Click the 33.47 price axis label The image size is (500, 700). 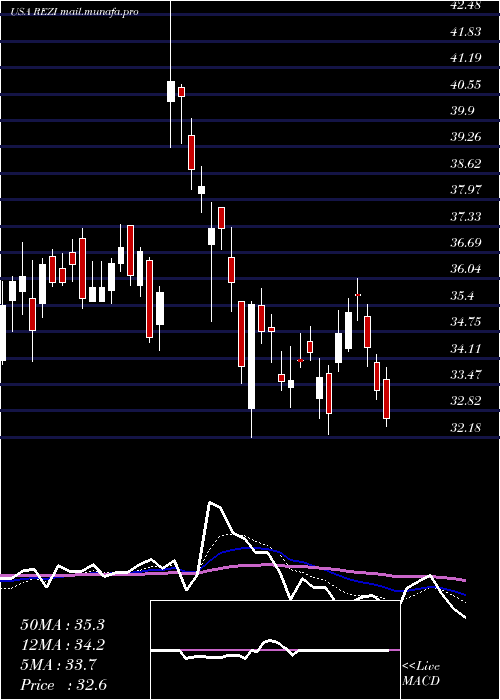[466, 374]
